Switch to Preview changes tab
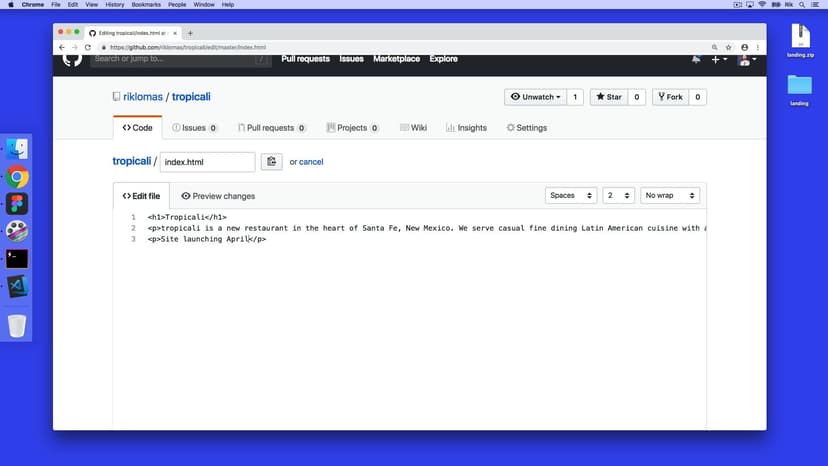 218,196
